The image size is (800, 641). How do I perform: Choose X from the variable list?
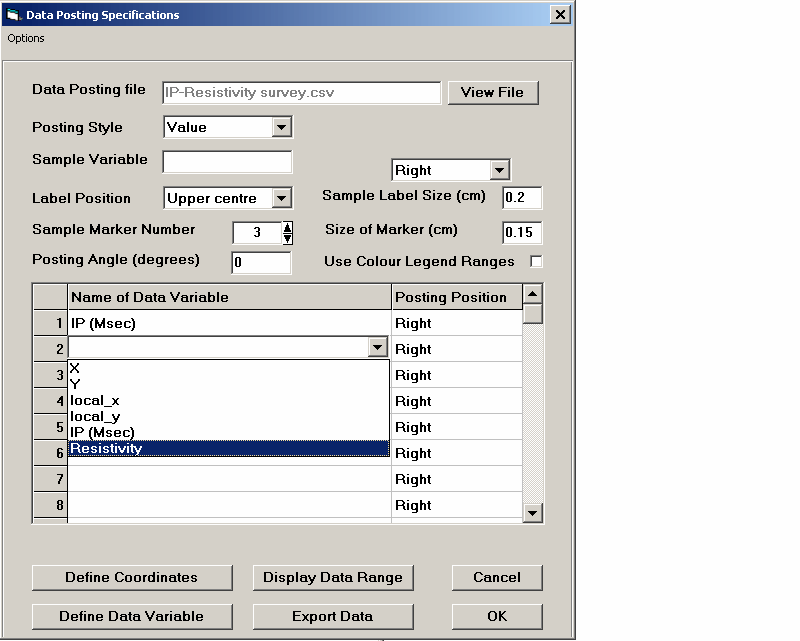[x=229, y=368]
